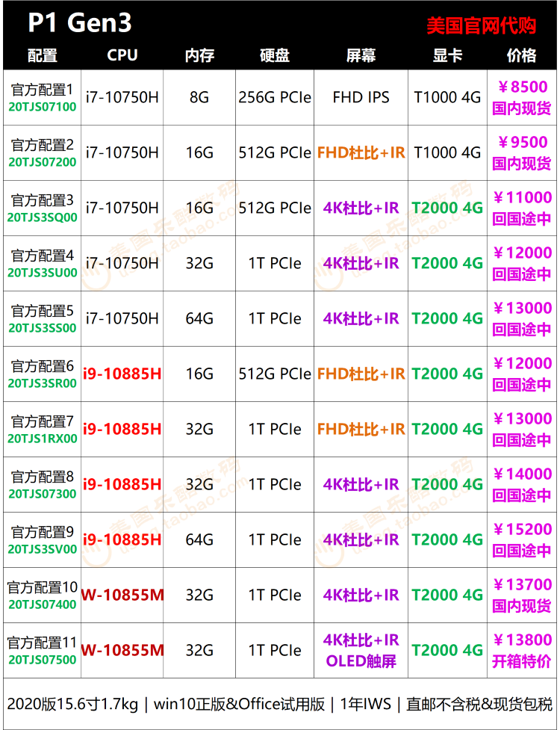Click 官方配置1 label

coord(43,90)
